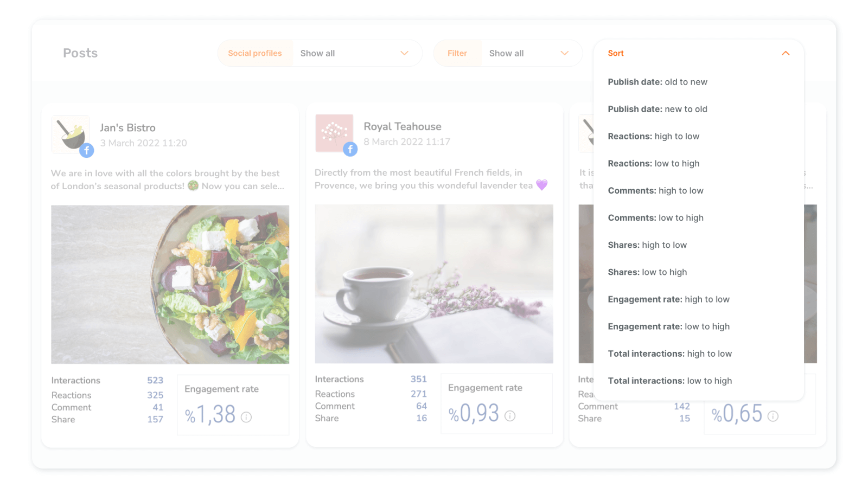Choose Shares: high to low sorting

(x=647, y=245)
